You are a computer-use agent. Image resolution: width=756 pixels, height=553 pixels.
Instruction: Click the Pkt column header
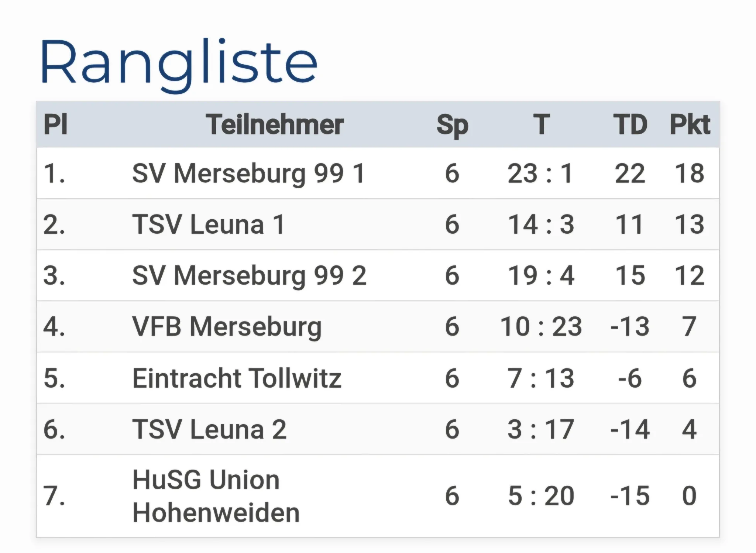(x=690, y=125)
